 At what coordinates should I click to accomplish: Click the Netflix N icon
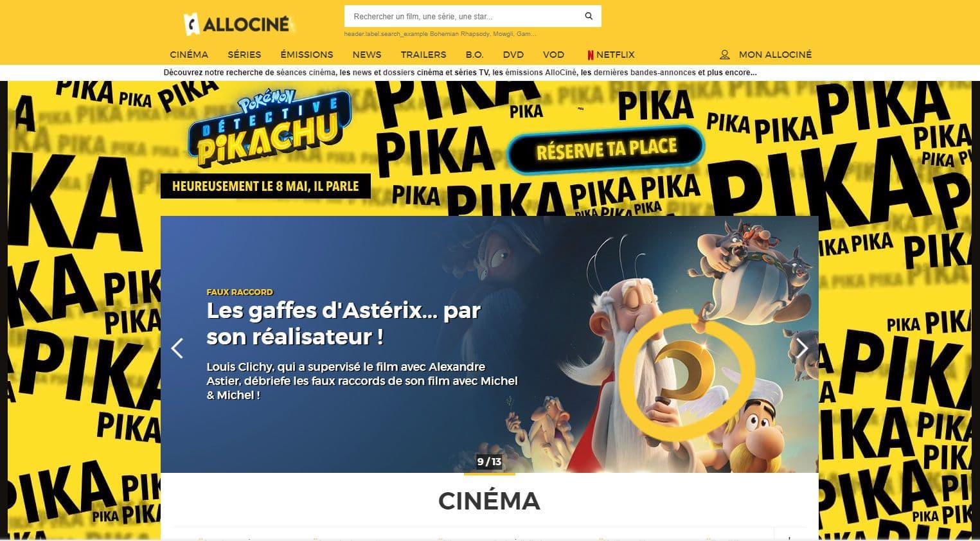(590, 55)
